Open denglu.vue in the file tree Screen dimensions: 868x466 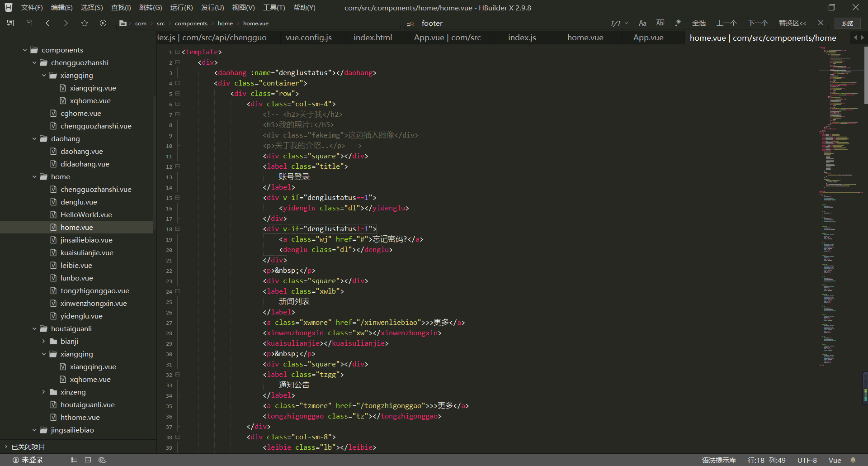tap(79, 202)
